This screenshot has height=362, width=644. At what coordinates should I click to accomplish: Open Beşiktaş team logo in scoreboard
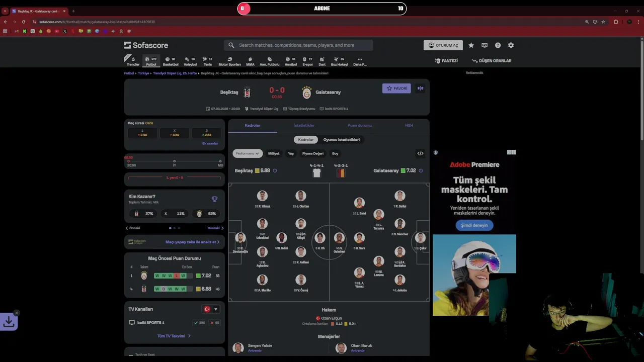click(x=247, y=93)
